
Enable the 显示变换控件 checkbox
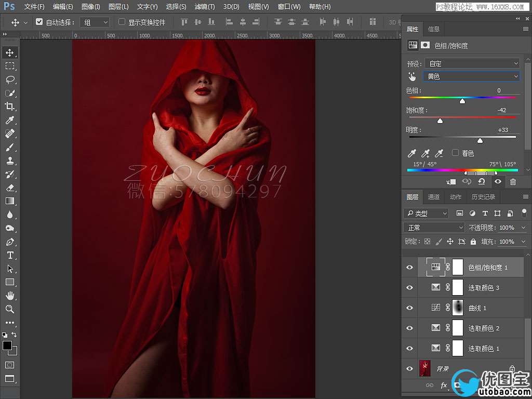pyautogui.click(x=122, y=22)
